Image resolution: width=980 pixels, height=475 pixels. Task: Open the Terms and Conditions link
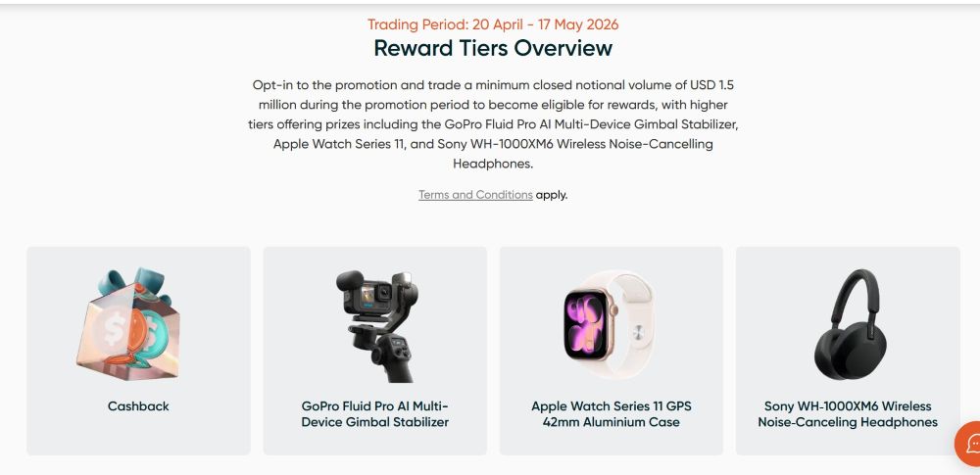[x=475, y=194]
